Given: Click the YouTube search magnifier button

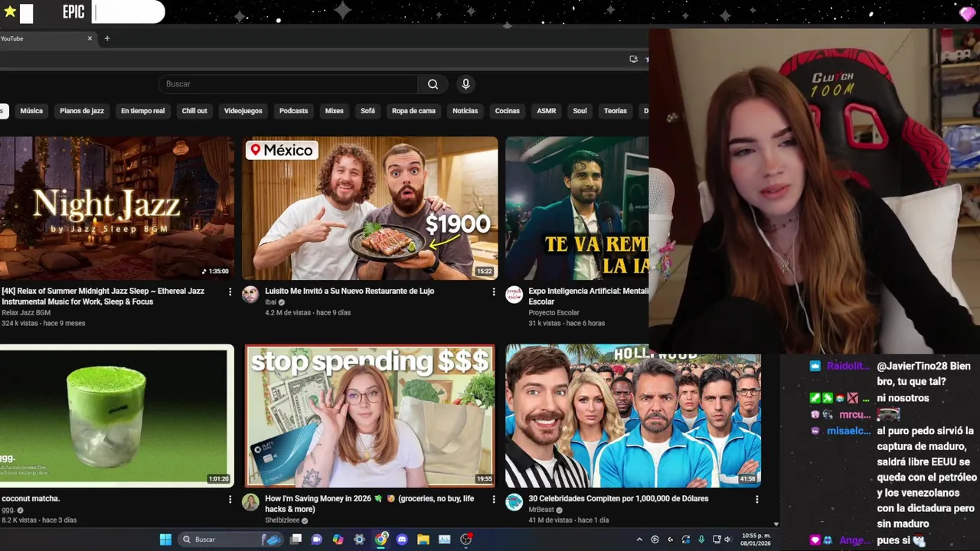Looking at the screenshot, I should click(433, 84).
